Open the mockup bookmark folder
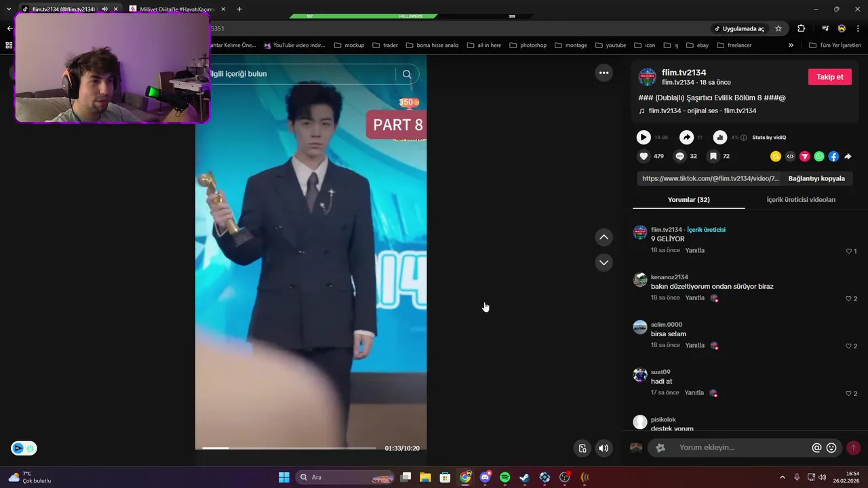The height and width of the screenshot is (488, 868). coord(349,45)
